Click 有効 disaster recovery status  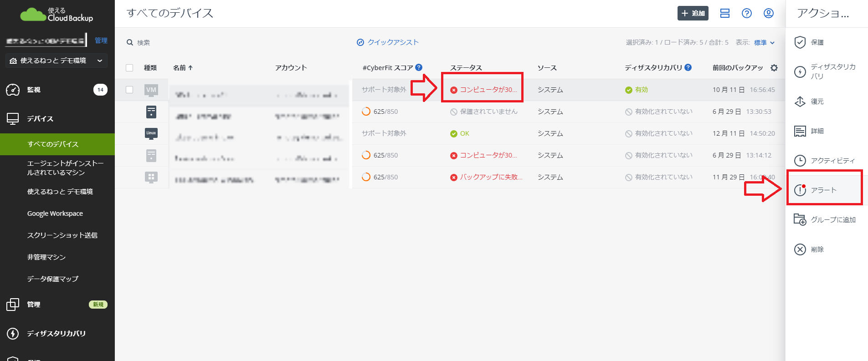(637, 90)
